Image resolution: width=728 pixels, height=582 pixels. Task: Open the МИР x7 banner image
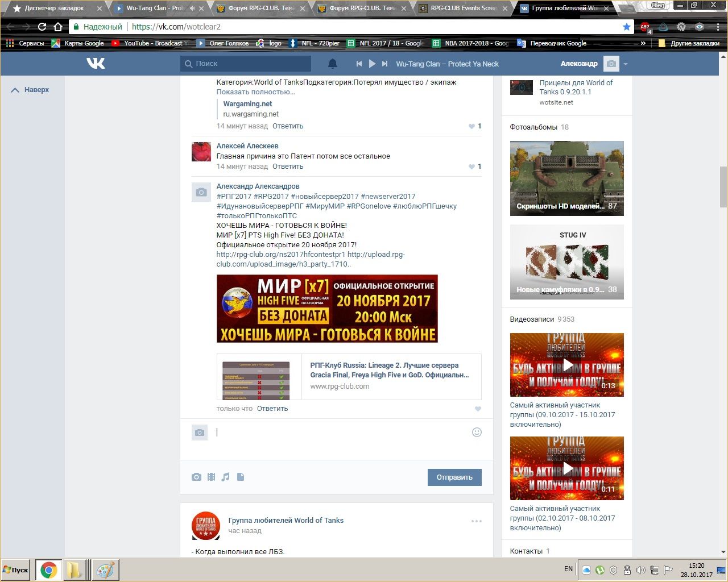(x=327, y=309)
